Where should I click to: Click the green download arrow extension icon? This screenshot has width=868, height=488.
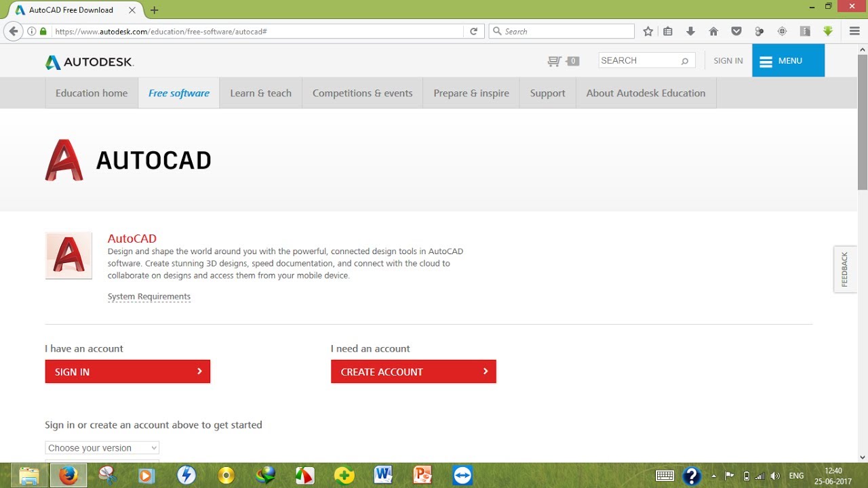click(828, 31)
